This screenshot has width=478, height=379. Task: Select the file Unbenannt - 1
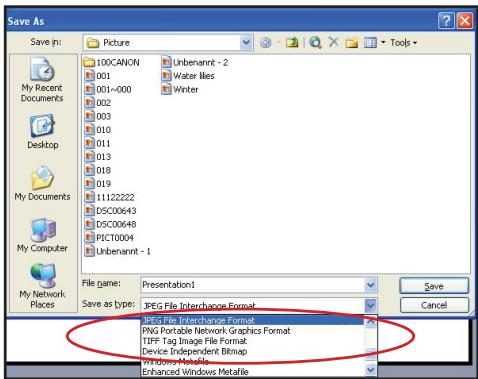click(118, 251)
